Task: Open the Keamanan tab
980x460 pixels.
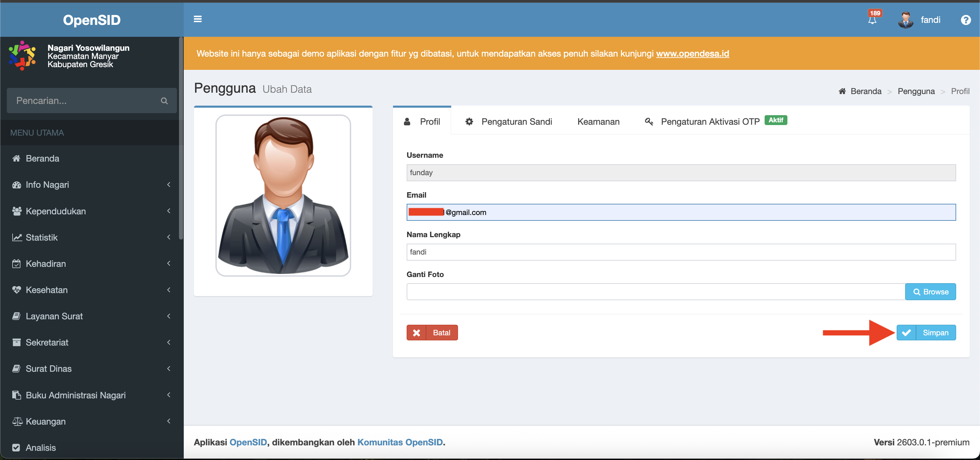Action: coord(598,121)
